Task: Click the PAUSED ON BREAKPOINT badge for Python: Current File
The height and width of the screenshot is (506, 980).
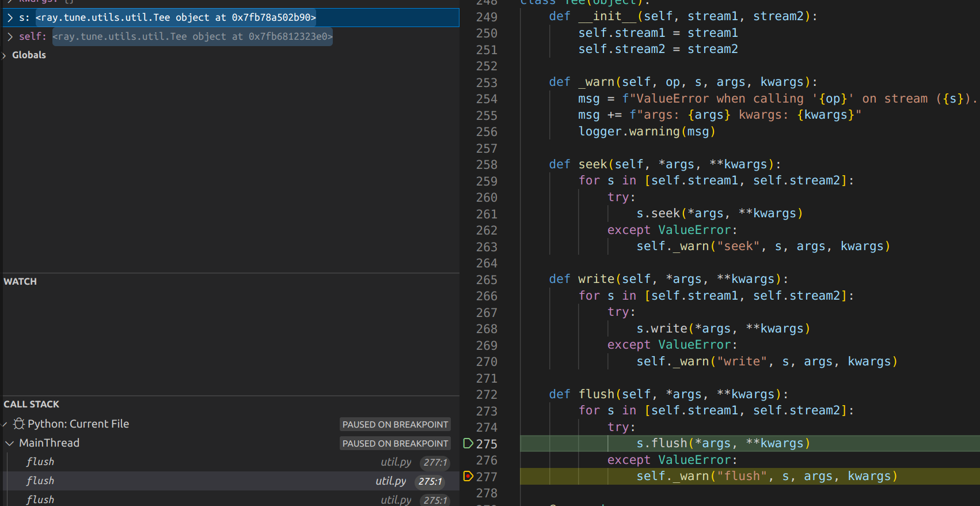Action: [x=395, y=424]
